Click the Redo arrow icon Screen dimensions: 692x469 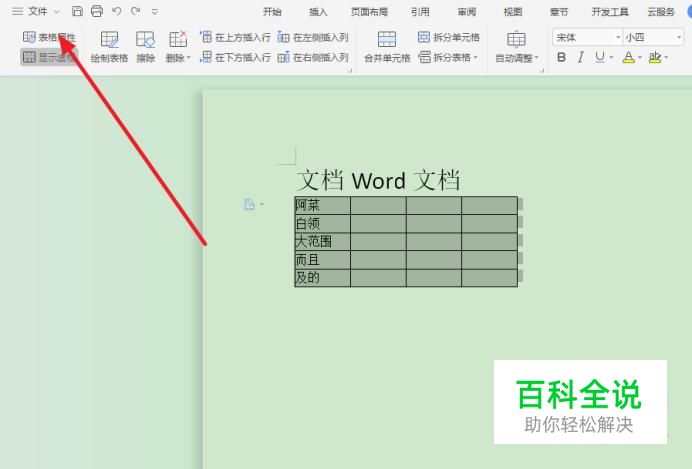coord(135,11)
